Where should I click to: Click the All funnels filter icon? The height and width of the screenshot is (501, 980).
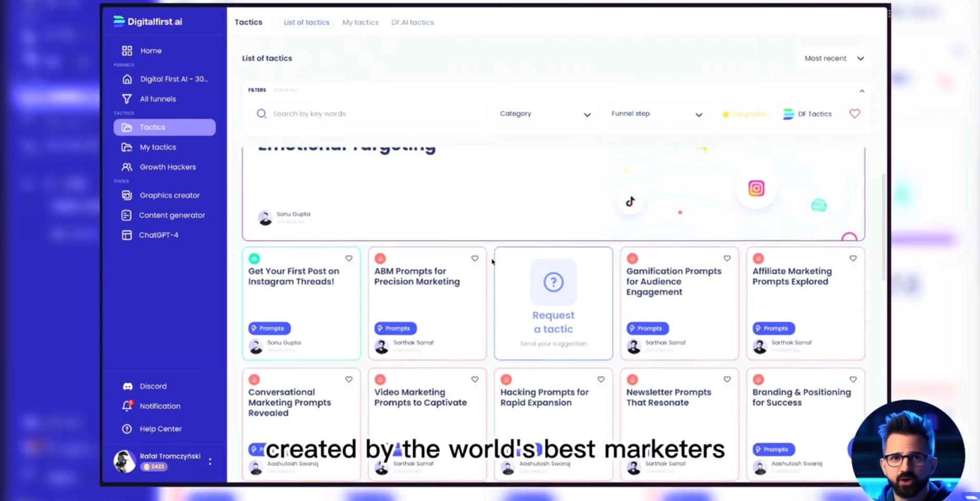click(127, 99)
